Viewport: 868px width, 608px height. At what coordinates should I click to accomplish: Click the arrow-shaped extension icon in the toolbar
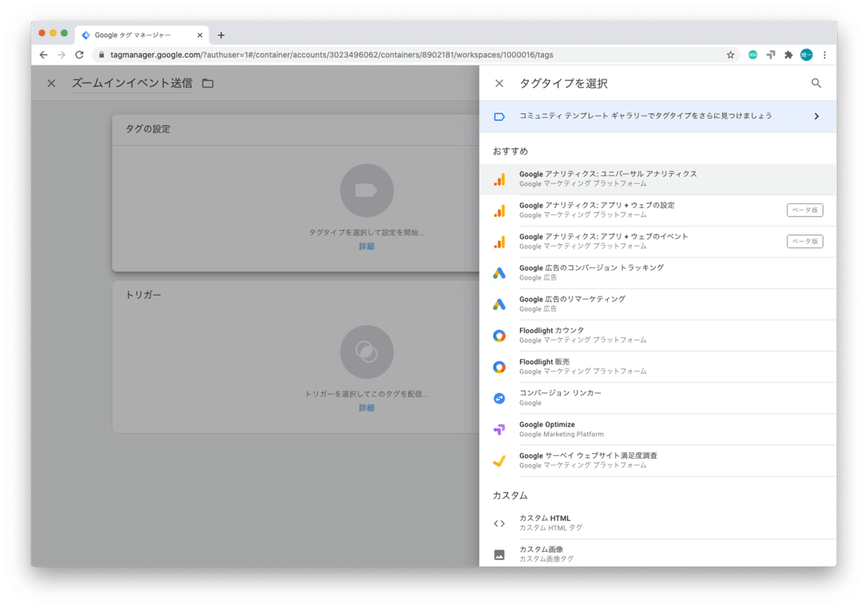pyautogui.click(x=771, y=55)
